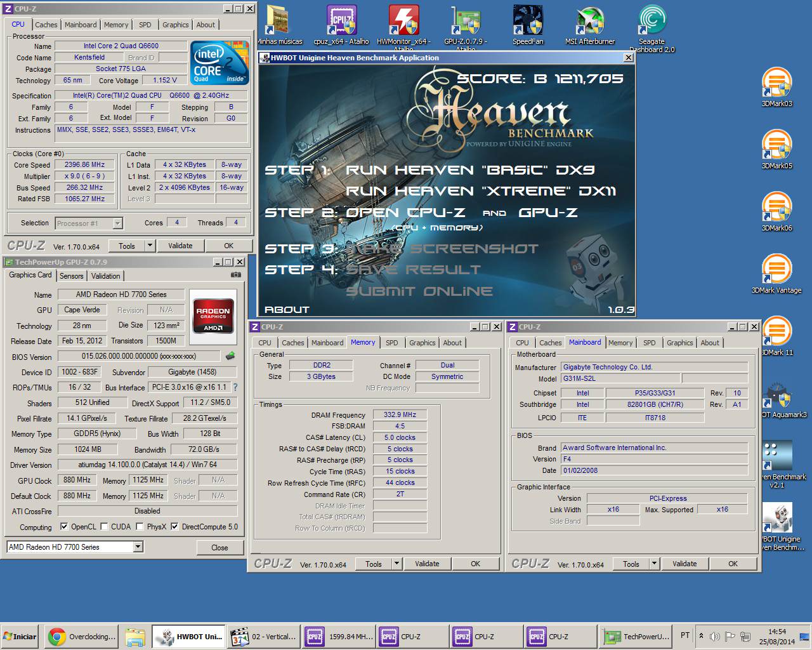
Task: Open 3DMark03 desktop icon
Action: click(x=776, y=87)
